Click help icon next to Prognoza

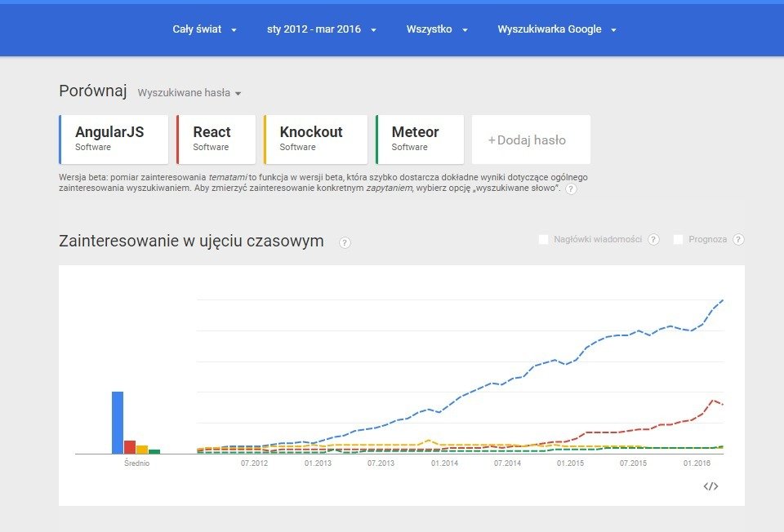coord(738,240)
